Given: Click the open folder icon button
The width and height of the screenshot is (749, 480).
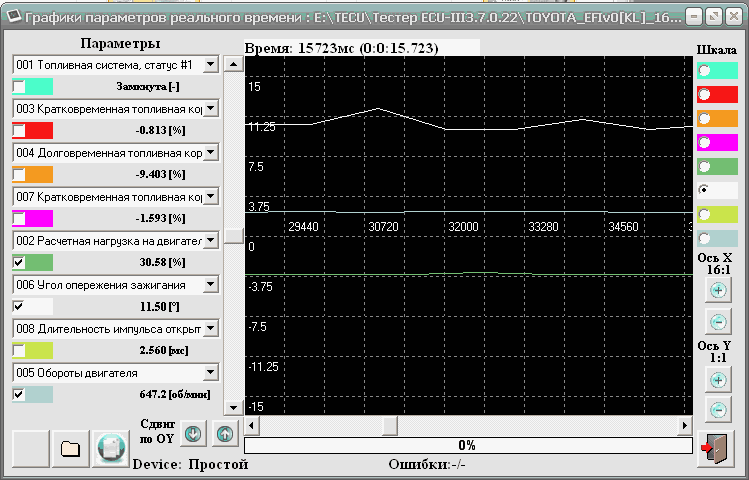Looking at the screenshot, I should point(70,448).
